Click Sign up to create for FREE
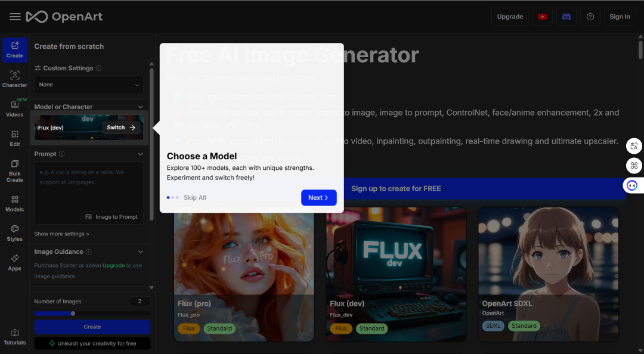Viewport: 644px width, 354px height. point(396,188)
